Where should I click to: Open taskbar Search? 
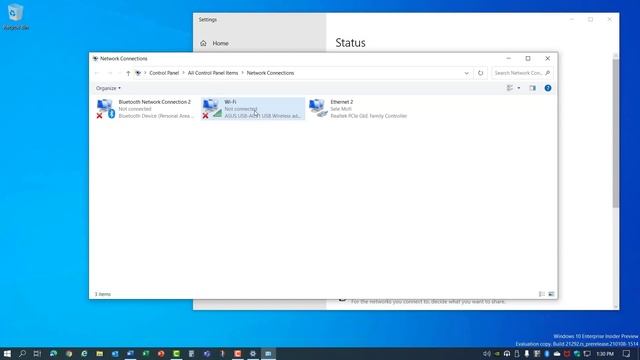tap(22, 353)
